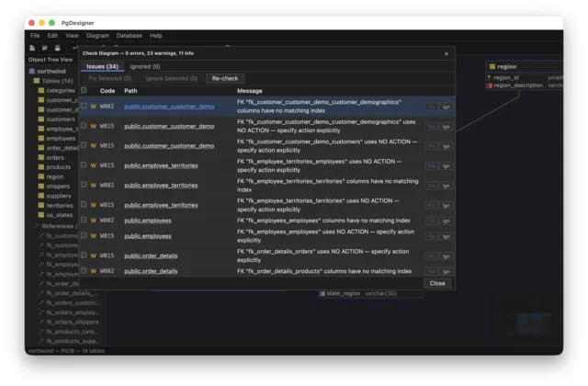Viewport: 588px width, 386px height.
Task: Click warning icon of fk_employees_employees no matching index row
Action: point(94,221)
